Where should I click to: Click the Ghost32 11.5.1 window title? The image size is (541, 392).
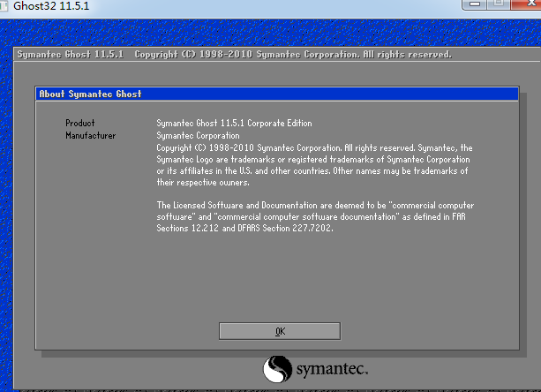pyautogui.click(x=49, y=6)
